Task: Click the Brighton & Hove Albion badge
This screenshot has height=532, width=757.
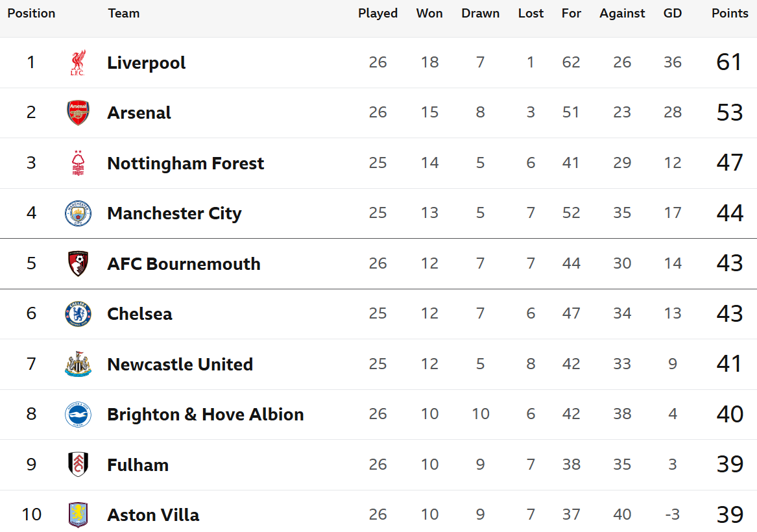Action: (78, 414)
